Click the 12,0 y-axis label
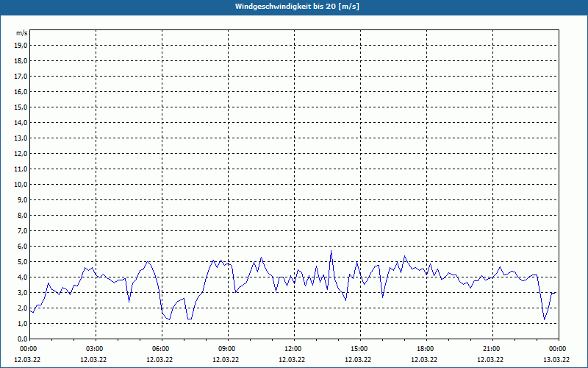This screenshot has width=588, height=368. pos(21,154)
